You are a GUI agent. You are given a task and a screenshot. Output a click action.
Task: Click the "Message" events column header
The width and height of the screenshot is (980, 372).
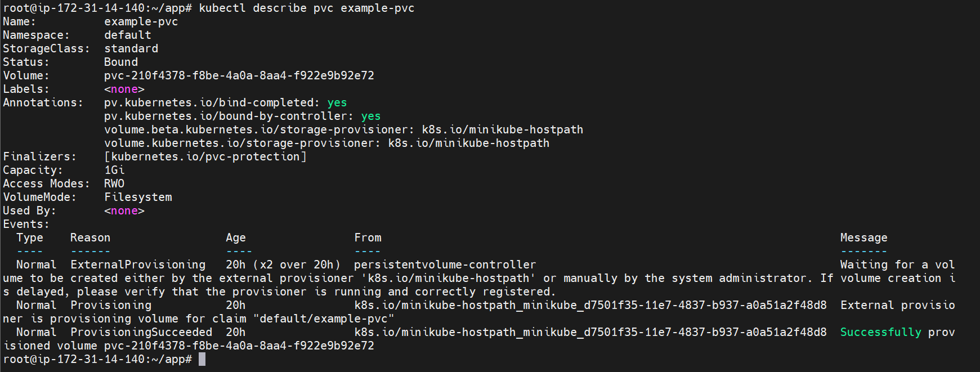tap(863, 237)
